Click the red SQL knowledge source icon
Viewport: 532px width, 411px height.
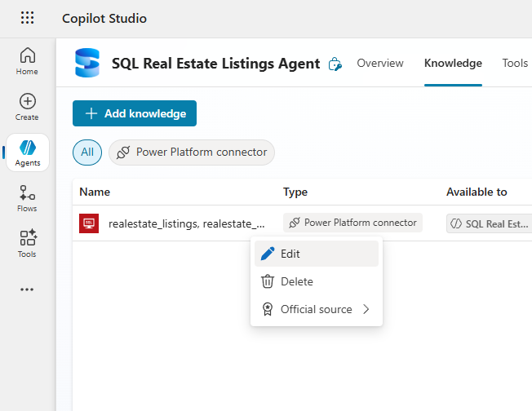coord(89,223)
